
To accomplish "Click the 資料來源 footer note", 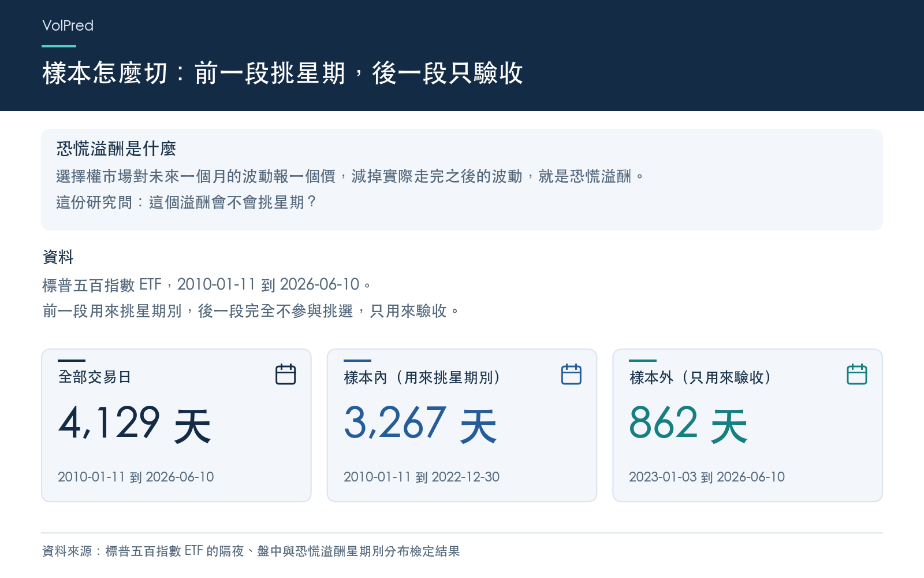I will tap(251, 551).
